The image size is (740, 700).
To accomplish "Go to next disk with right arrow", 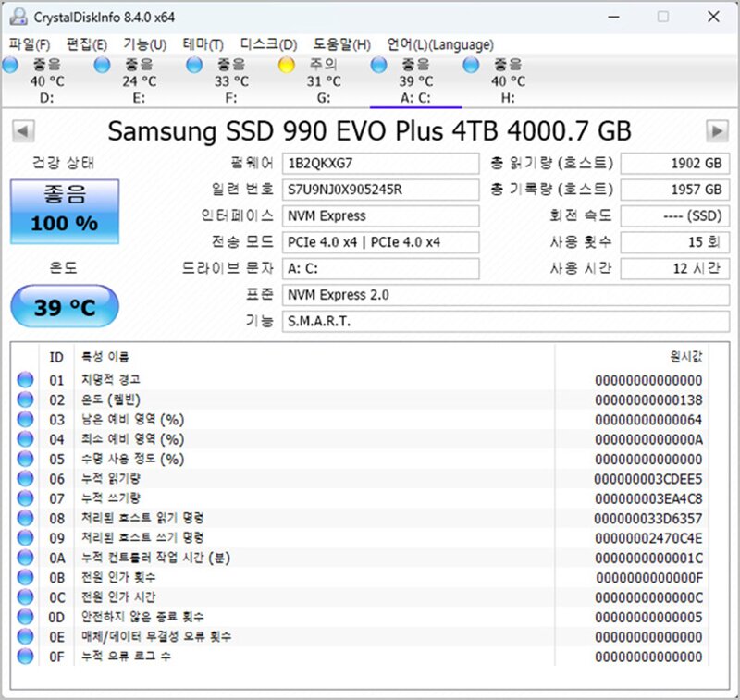I will coord(717,130).
